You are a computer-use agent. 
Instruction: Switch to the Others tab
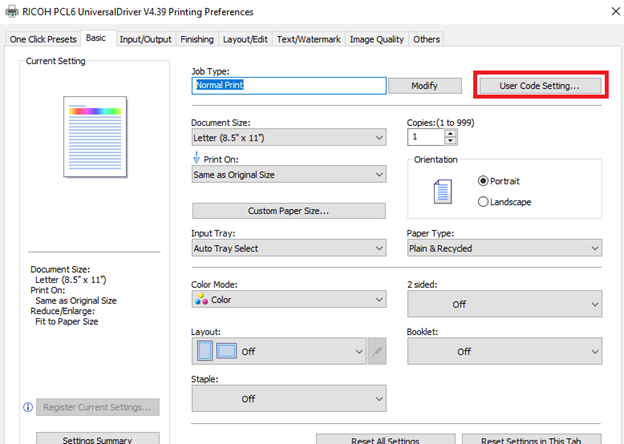point(426,39)
